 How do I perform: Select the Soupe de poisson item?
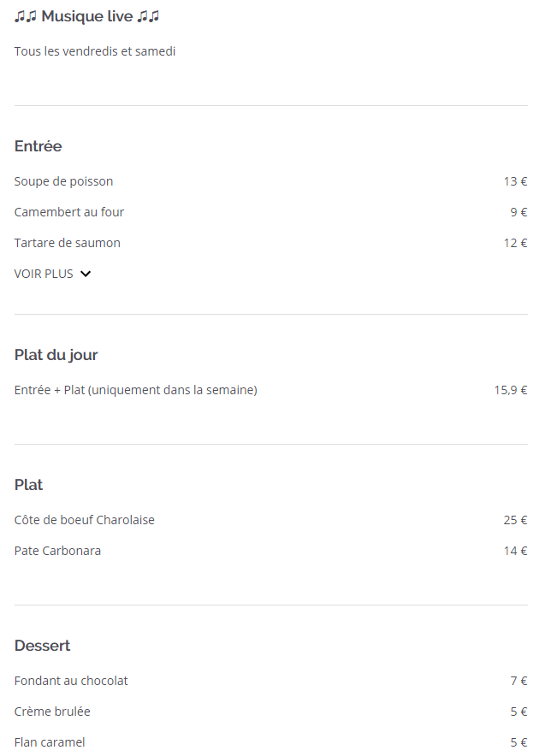point(63,181)
